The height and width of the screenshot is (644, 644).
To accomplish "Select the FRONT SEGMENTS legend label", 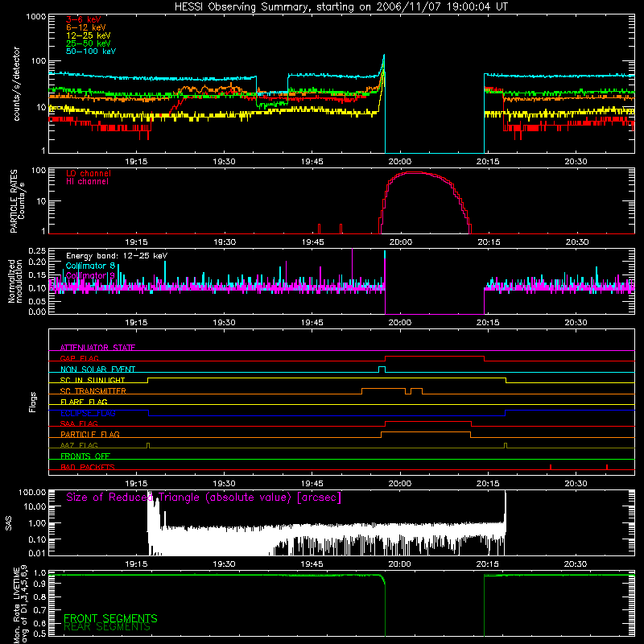I will click(110, 618).
